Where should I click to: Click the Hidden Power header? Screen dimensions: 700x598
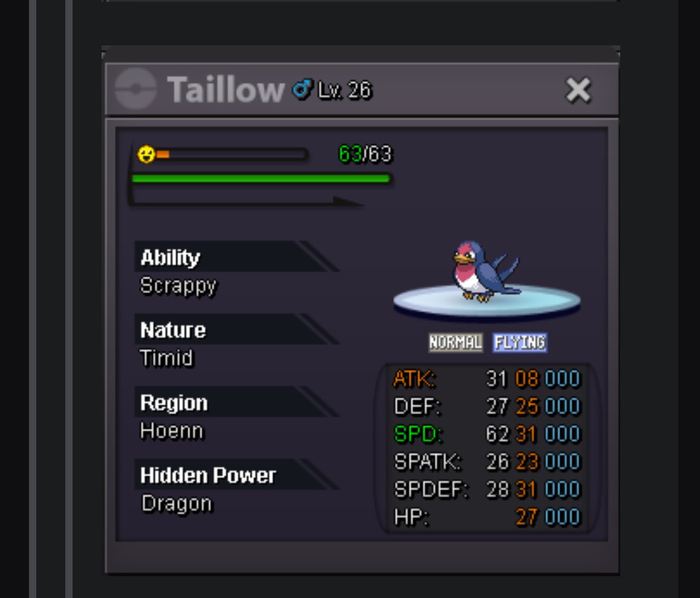click(x=208, y=475)
